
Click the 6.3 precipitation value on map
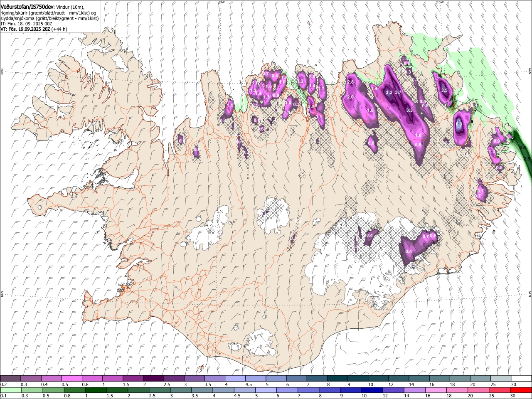point(459,124)
